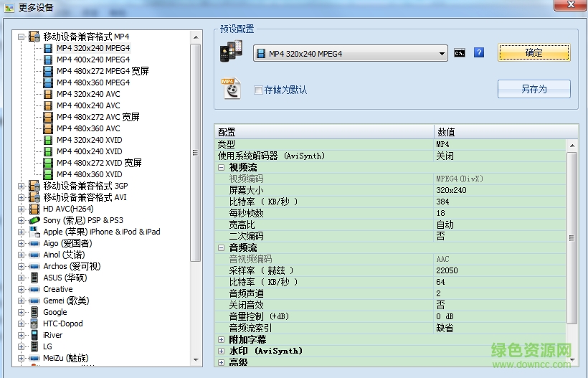The image size is (588, 378).
Task: Click the 配置 column header
Action: point(324,132)
